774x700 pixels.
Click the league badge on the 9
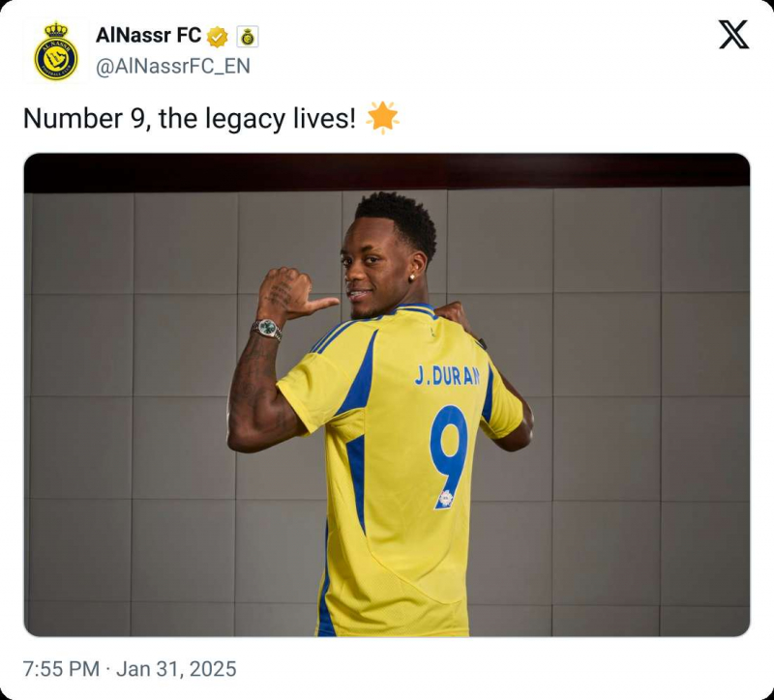(445, 498)
